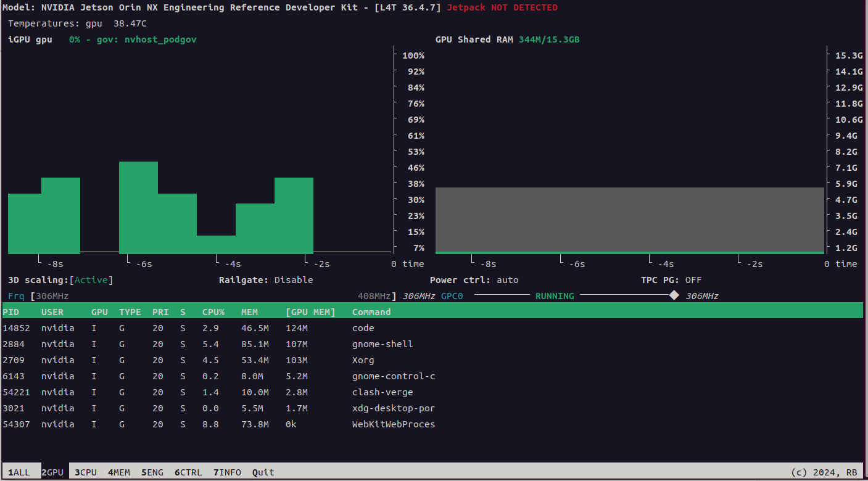Click the RUNNING status label on GPC0
This screenshot has width=868, height=481.
point(555,296)
